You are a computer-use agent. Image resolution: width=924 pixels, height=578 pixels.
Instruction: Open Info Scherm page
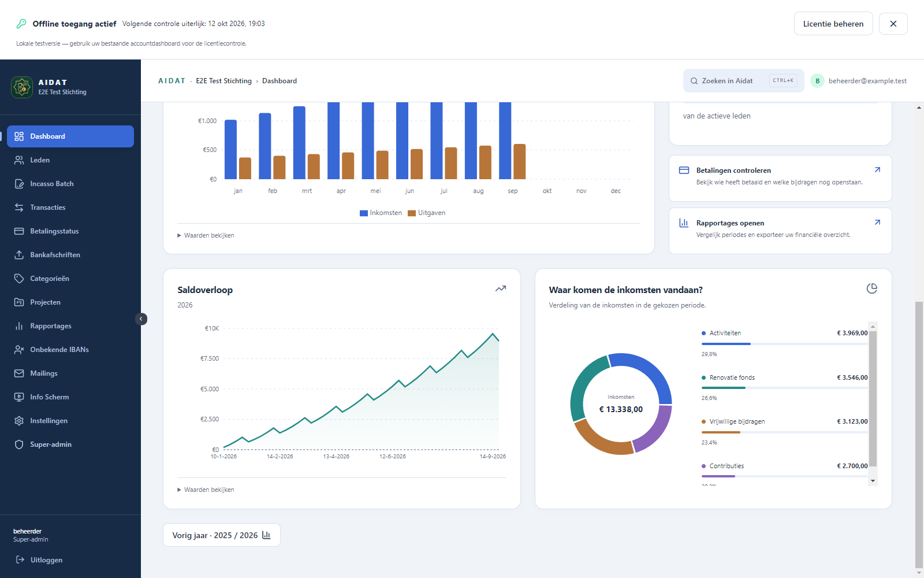[x=70, y=397]
